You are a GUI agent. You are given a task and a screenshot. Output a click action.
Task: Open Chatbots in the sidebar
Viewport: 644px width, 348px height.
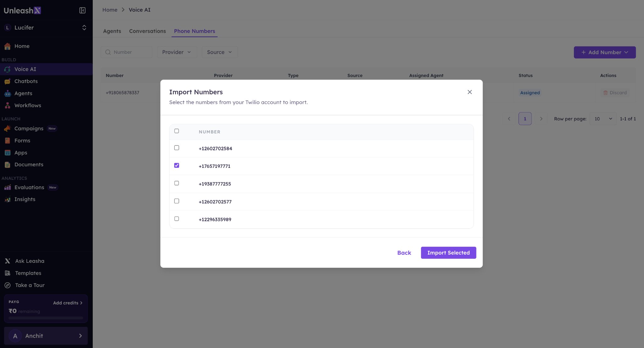click(x=46, y=81)
